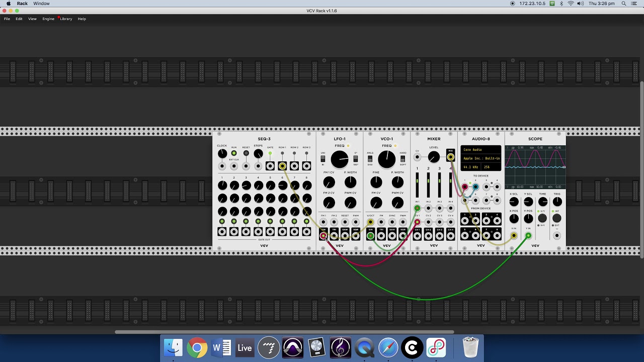This screenshot has width=644, height=362.
Task: Toggle the SCOPE INT/EXT trigger button
Action: click(557, 218)
